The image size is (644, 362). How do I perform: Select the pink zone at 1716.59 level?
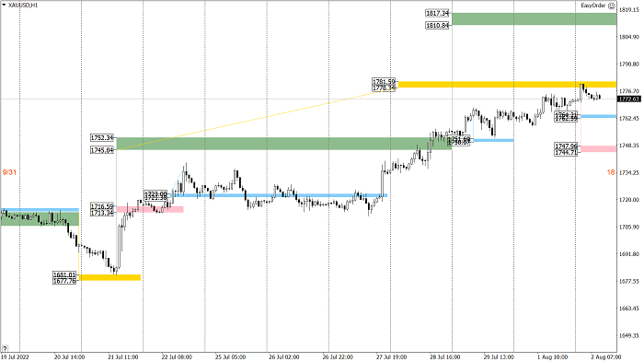click(x=150, y=209)
